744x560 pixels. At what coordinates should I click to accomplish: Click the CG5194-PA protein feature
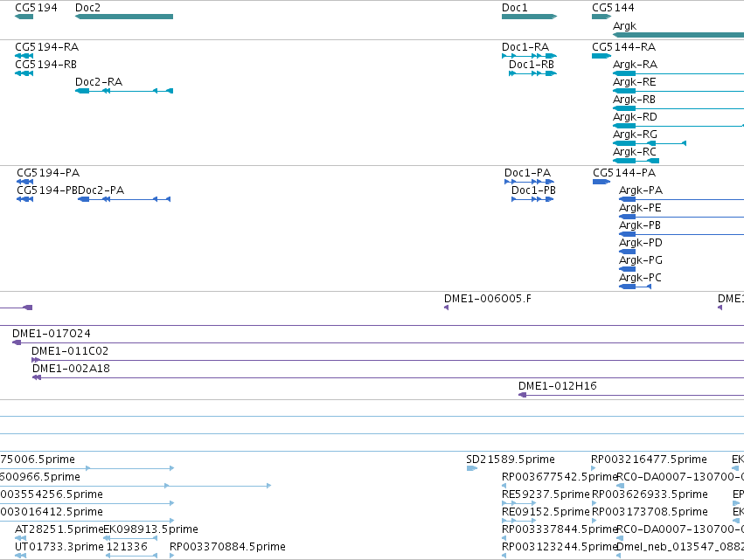[x=25, y=182]
